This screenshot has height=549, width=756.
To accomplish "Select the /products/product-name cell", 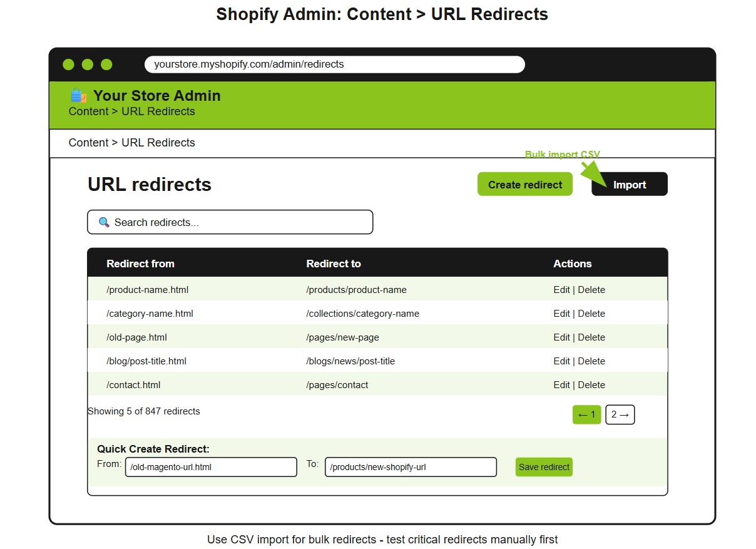I will [x=356, y=290].
